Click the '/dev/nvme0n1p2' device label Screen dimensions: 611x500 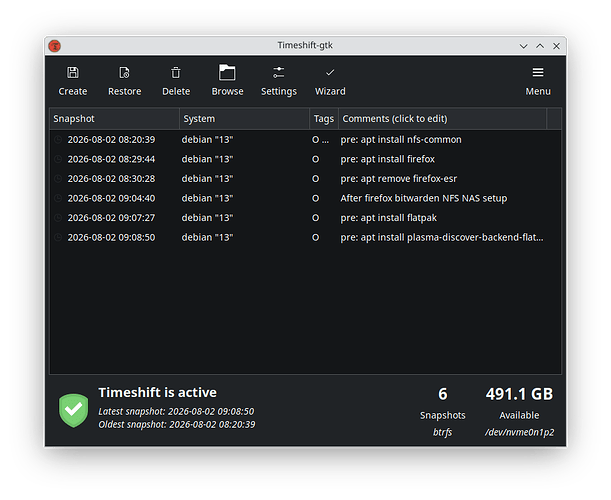pos(519,432)
